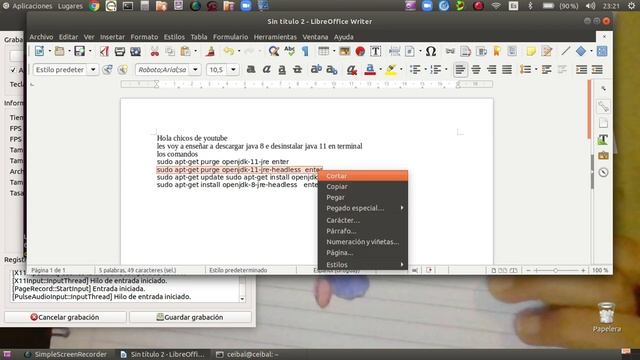Insert special character Omega
Viewport: 640px width, 360px height.
(431, 51)
